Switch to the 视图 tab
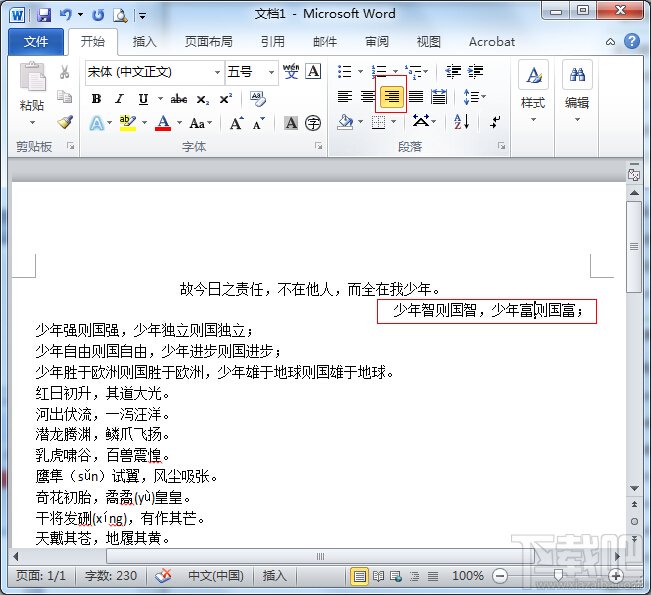Screen dimensions: 651x595 click(428, 42)
